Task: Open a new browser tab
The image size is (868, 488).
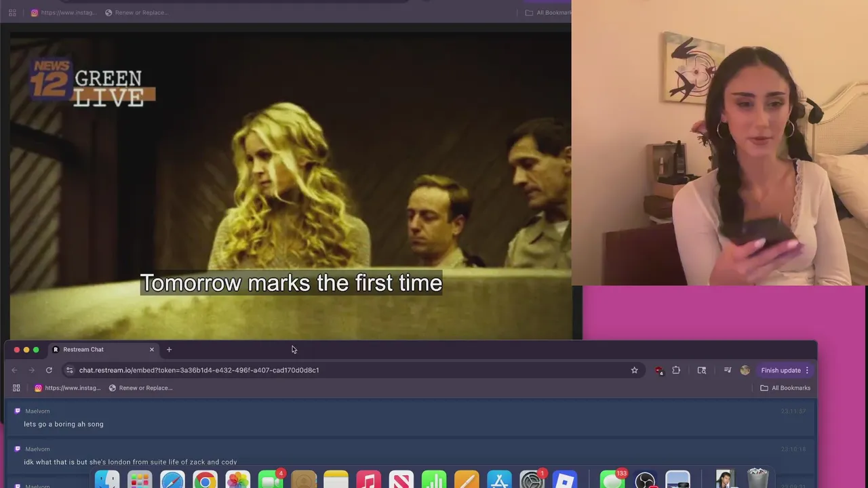Action: click(x=169, y=350)
